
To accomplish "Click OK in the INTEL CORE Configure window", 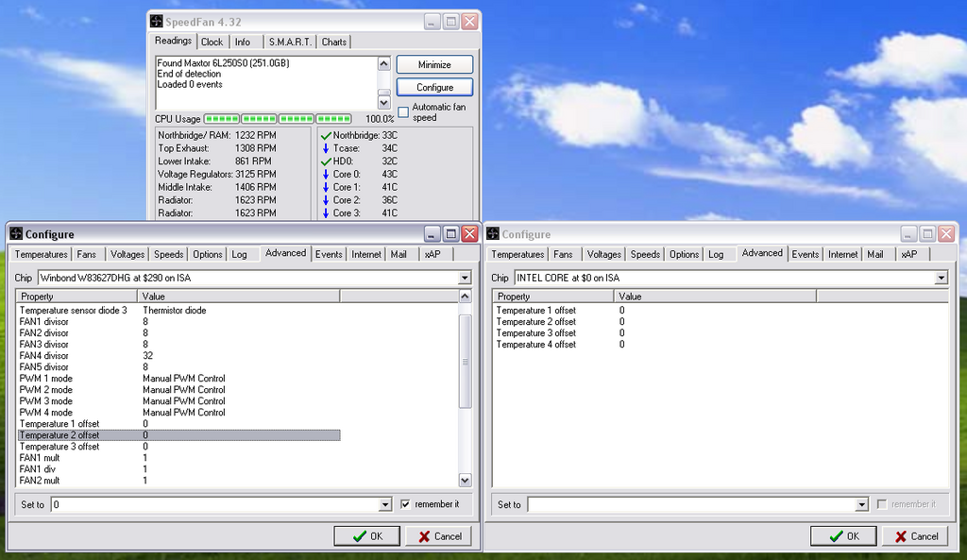I will point(843,536).
